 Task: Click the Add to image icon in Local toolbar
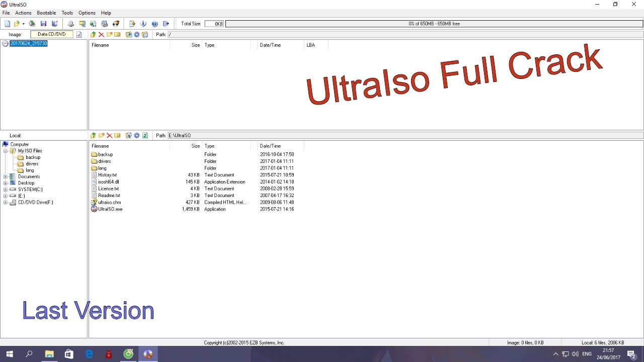point(129,136)
